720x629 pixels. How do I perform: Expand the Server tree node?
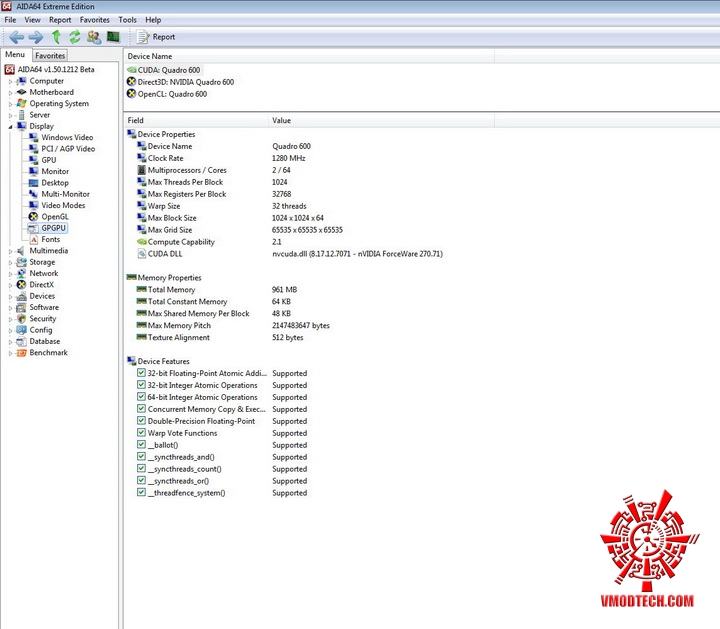pos(11,115)
